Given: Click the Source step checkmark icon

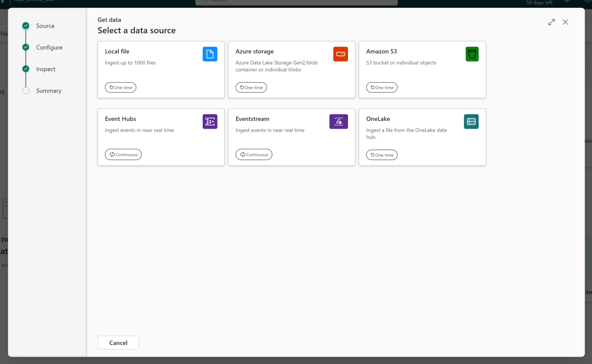Looking at the screenshot, I should point(26,26).
